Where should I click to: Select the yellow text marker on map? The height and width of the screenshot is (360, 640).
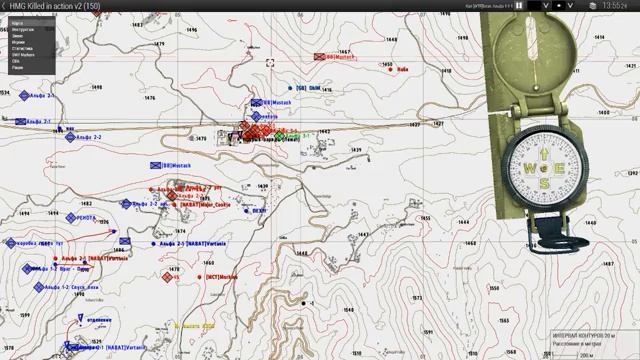click(195, 326)
